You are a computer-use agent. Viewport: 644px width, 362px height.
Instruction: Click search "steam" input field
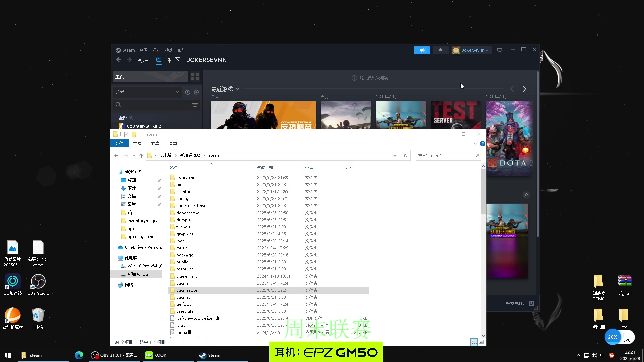(x=446, y=156)
